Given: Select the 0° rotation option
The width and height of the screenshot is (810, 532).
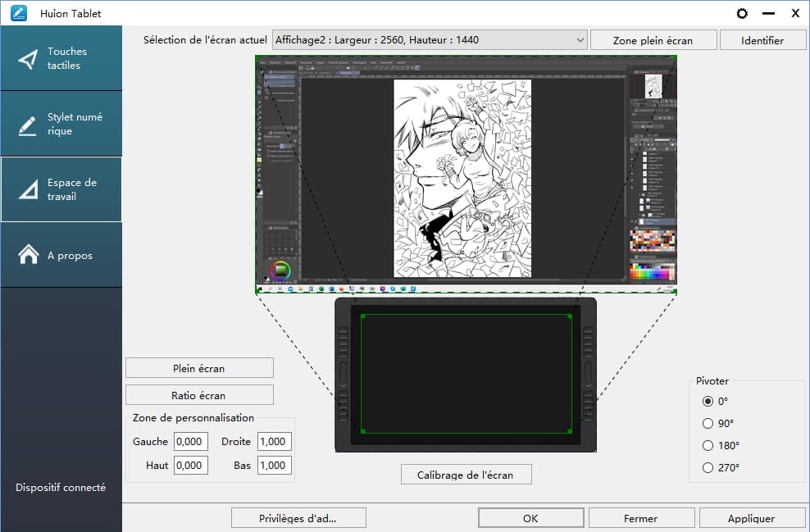Looking at the screenshot, I should tap(708, 402).
